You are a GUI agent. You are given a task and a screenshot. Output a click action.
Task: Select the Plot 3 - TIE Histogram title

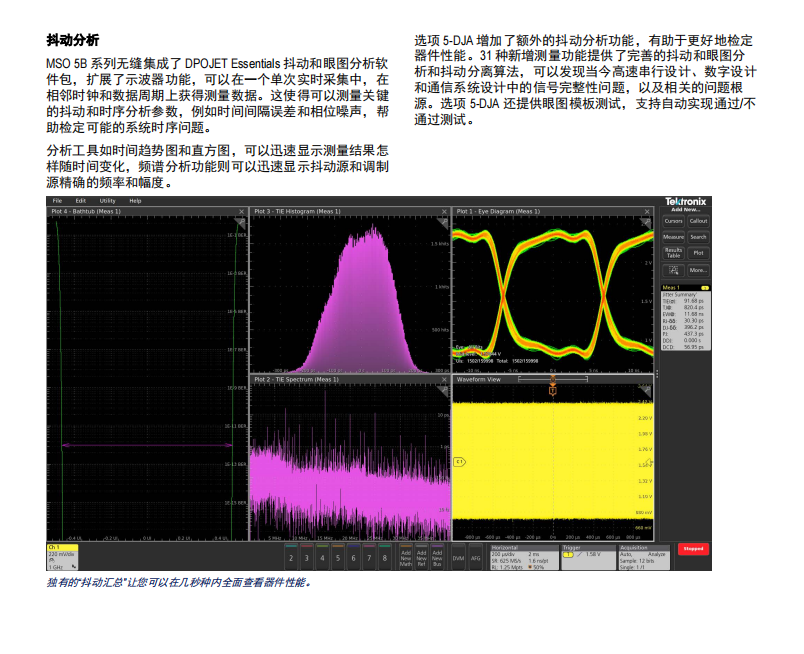(297, 211)
